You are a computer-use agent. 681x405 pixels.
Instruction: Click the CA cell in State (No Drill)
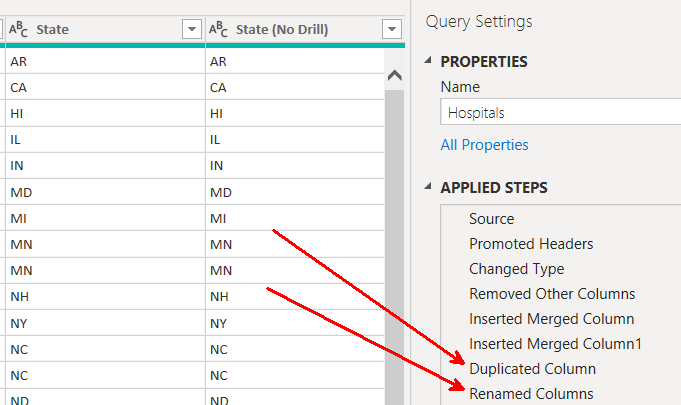(294, 87)
